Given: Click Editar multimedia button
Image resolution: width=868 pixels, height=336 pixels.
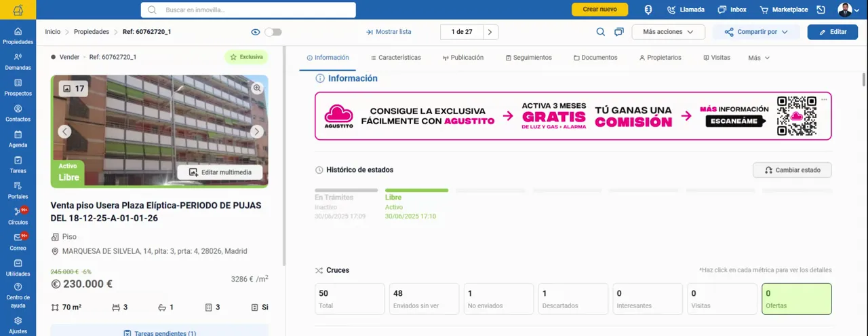Looking at the screenshot, I should (220, 172).
